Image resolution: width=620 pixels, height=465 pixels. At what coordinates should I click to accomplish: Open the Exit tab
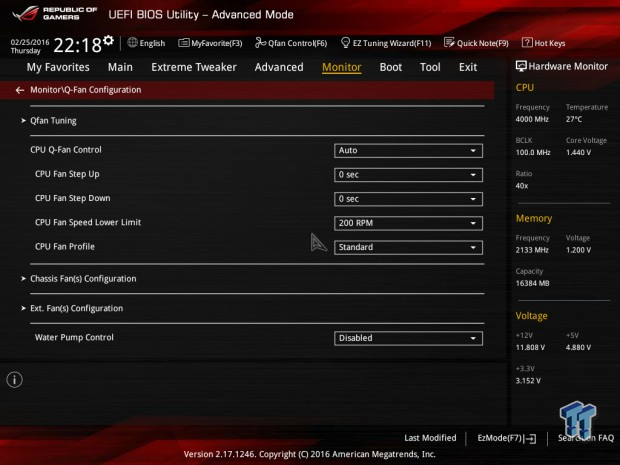pyautogui.click(x=468, y=67)
